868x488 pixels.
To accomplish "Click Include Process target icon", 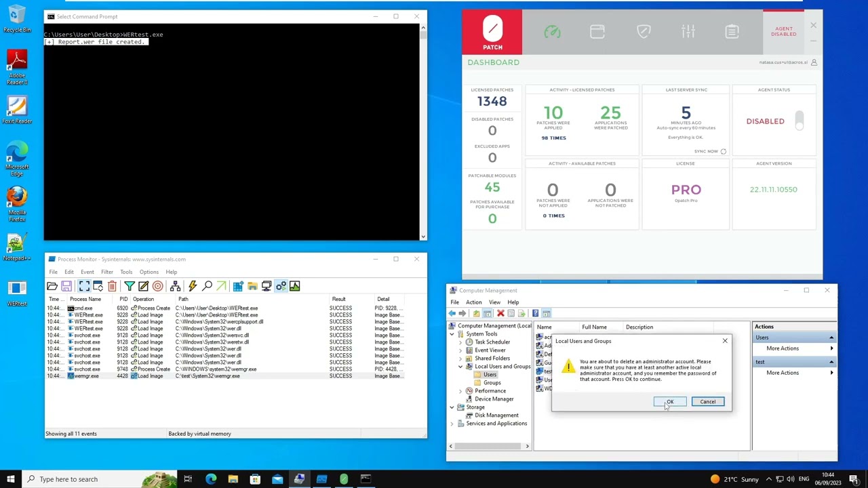I will [157, 286].
